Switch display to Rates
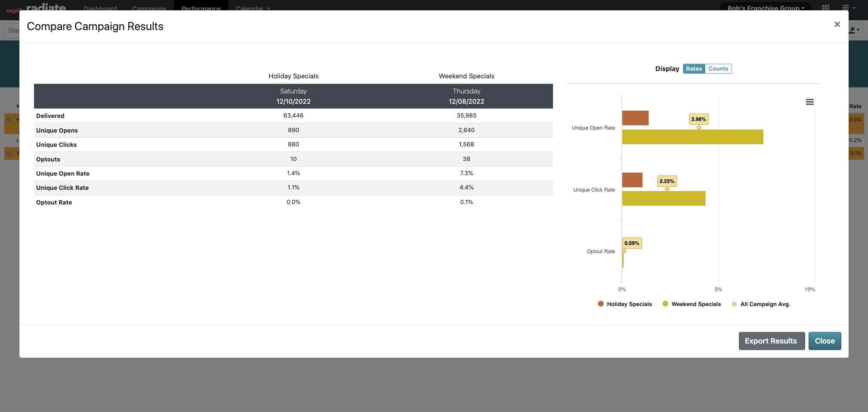The width and height of the screenshot is (868, 412). [x=694, y=68]
